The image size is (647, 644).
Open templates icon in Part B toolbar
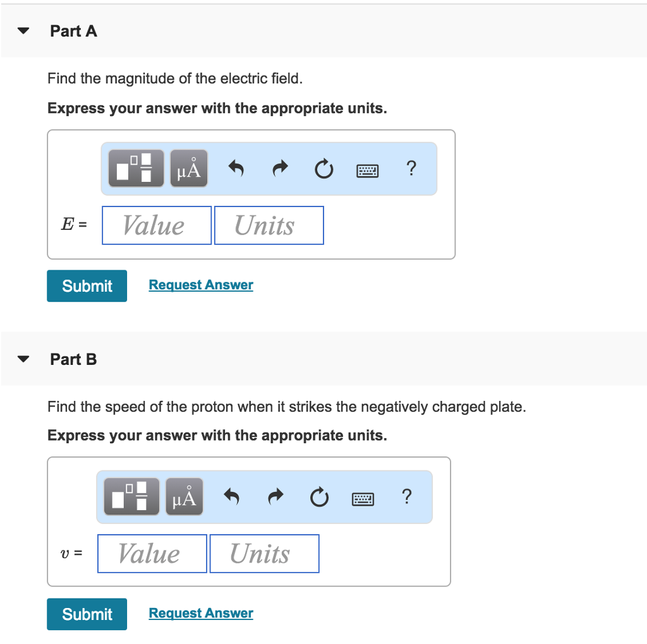131,497
